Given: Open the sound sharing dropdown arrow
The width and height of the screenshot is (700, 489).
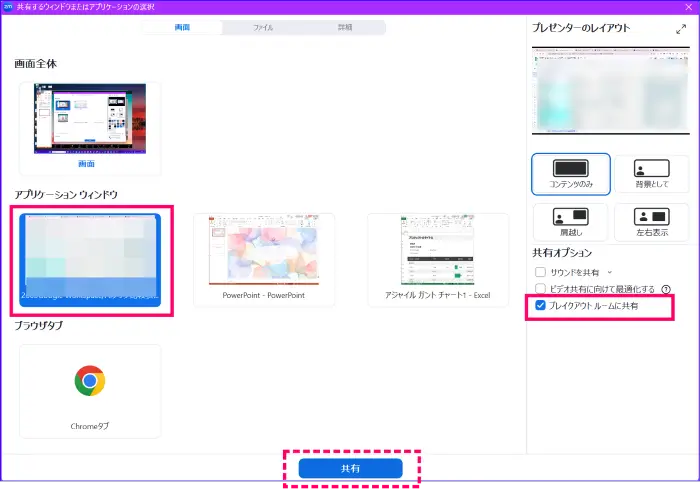Looking at the screenshot, I should click(610, 272).
